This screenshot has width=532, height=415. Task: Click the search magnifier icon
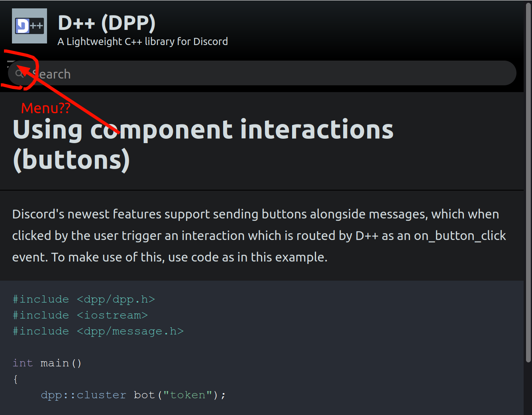click(20, 73)
